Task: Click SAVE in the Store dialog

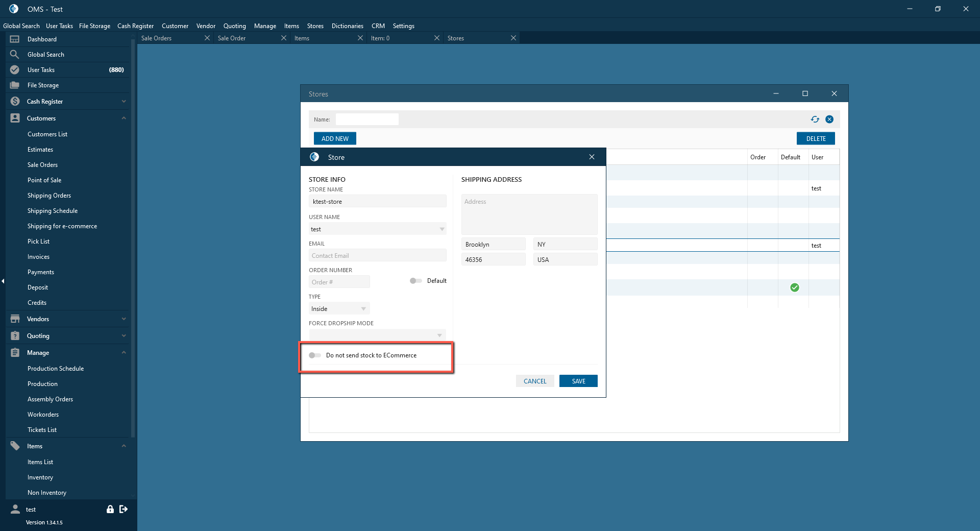Action: [x=578, y=381]
